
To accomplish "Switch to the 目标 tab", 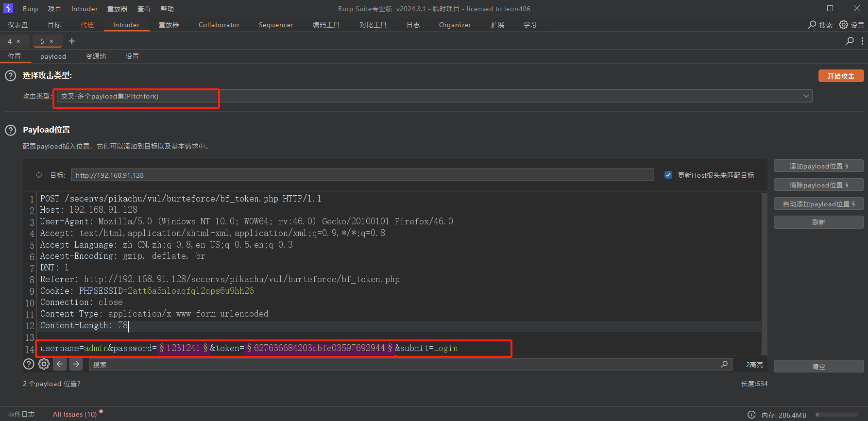I will [x=54, y=25].
